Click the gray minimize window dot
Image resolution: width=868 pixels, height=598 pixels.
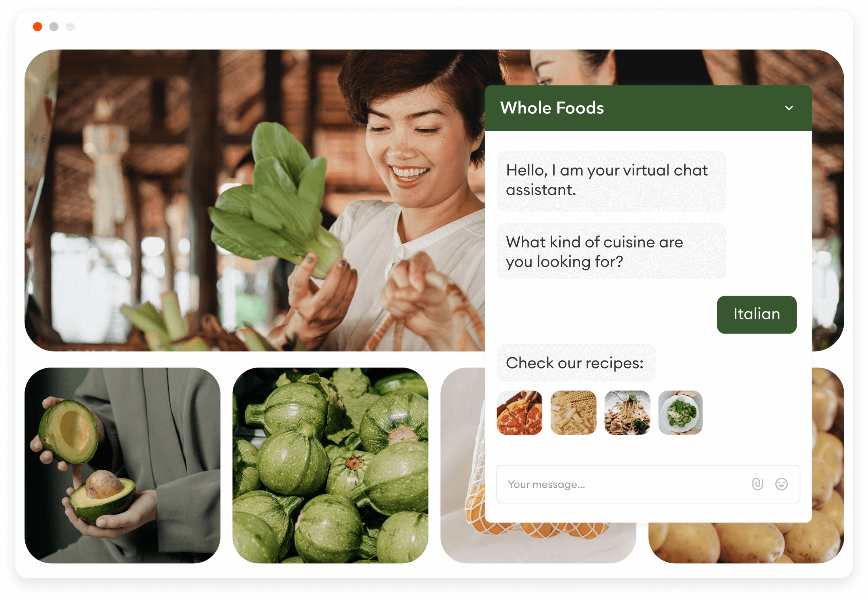(x=54, y=26)
